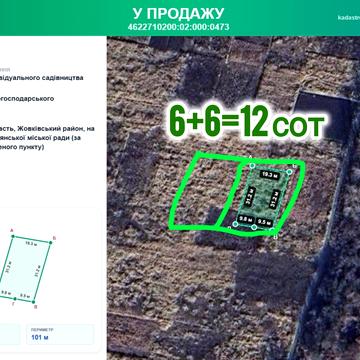
Task: Click the 19.3 м length label on map
Action: (270, 174)
